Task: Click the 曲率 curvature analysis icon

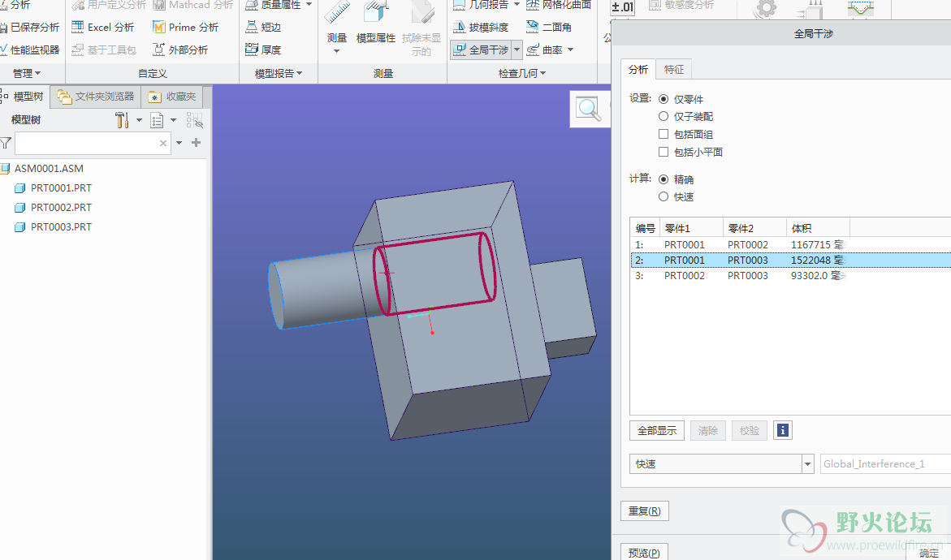Action: [533, 50]
